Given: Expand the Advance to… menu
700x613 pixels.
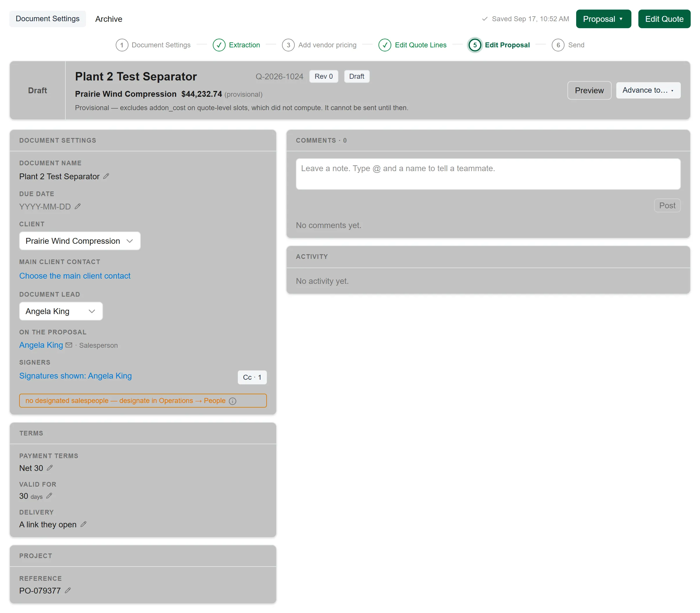Looking at the screenshot, I should (648, 90).
